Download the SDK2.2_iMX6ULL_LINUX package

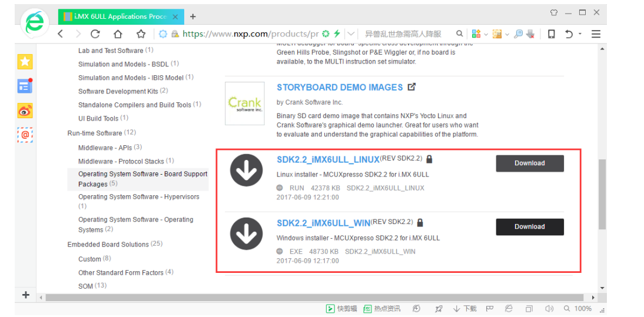[x=530, y=163]
